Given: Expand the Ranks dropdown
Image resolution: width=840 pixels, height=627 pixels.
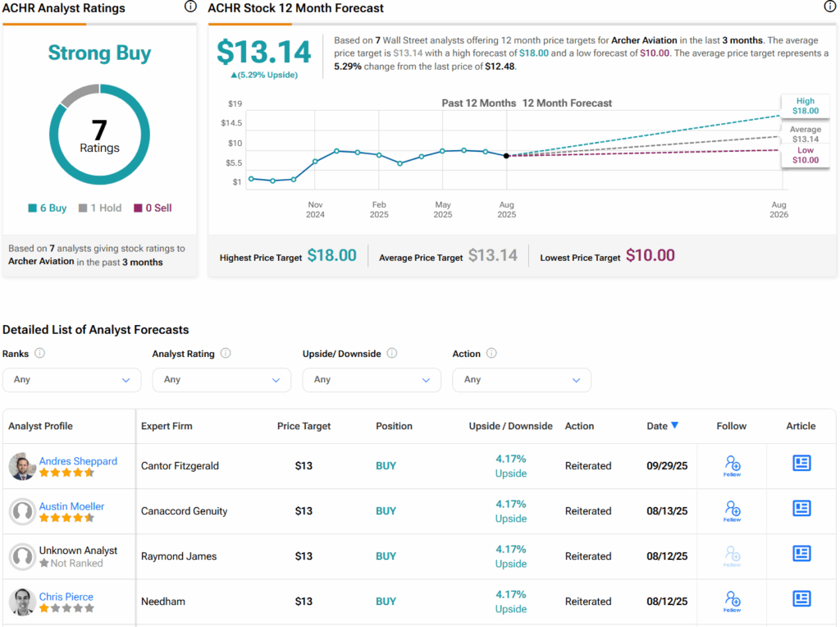Looking at the screenshot, I should 72,380.
